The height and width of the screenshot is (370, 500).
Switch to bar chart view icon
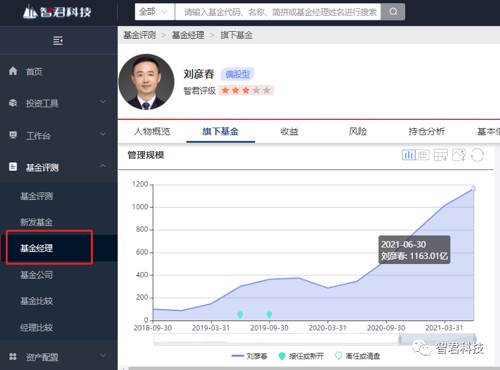[x=409, y=155]
